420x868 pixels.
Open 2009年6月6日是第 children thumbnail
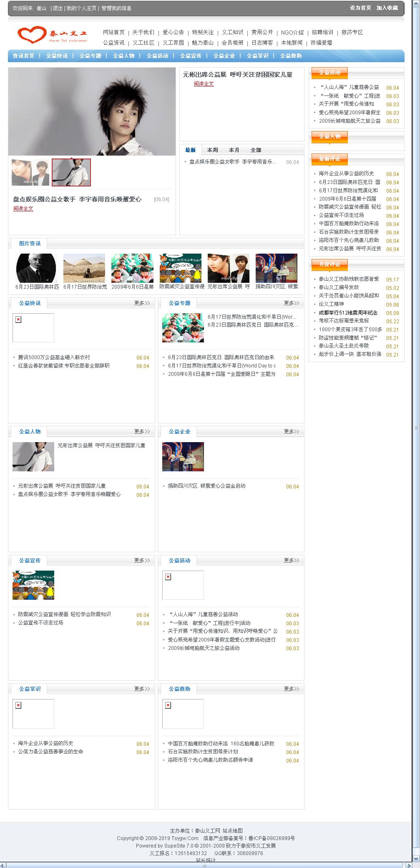[x=132, y=268]
